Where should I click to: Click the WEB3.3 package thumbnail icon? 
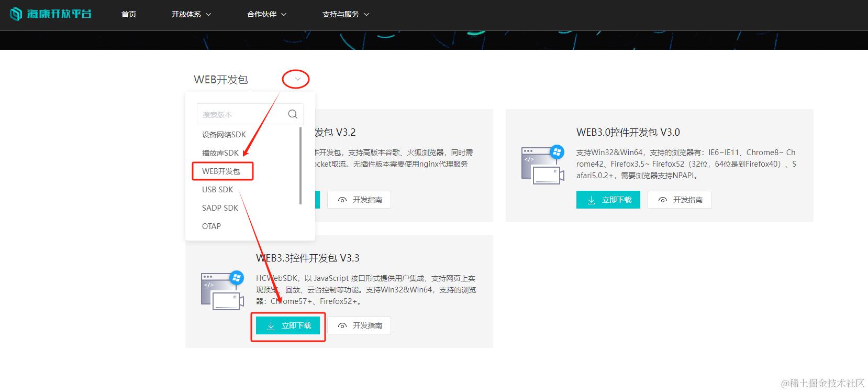pyautogui.click(x=222, y=290)
